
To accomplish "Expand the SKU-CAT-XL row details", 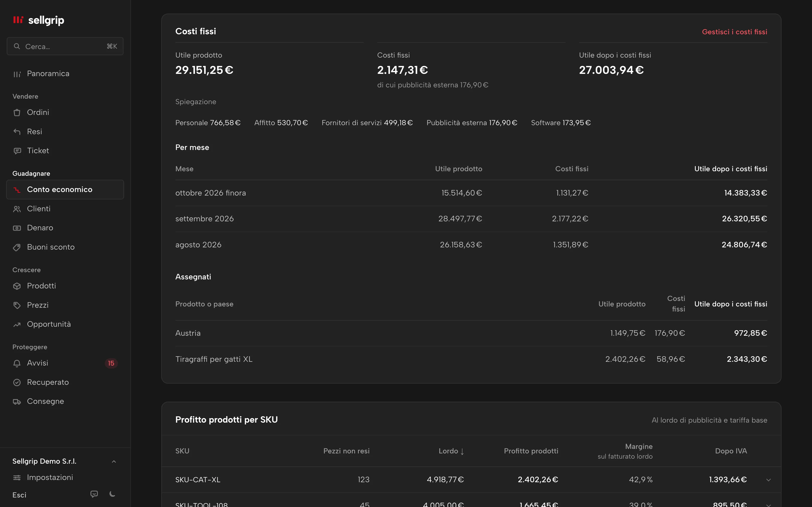I will tap(768, 480).
